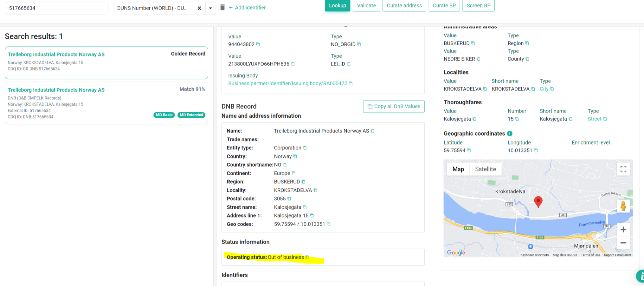
Task: Open the issuing body RA000472 link
Action: (287, 83)
